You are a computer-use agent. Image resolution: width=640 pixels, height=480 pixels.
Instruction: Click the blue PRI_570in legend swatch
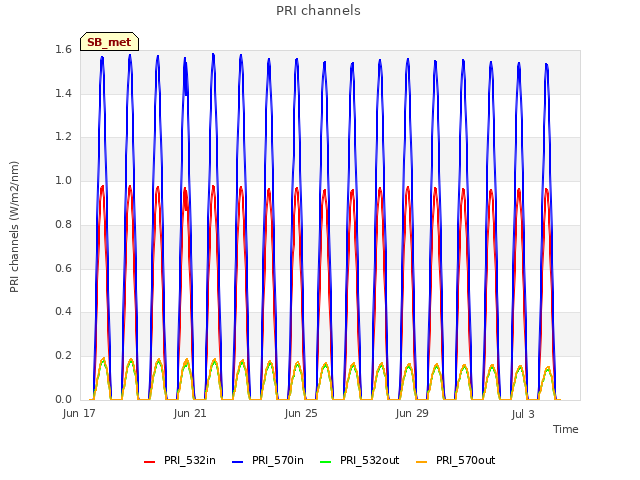tap(238, 462)
